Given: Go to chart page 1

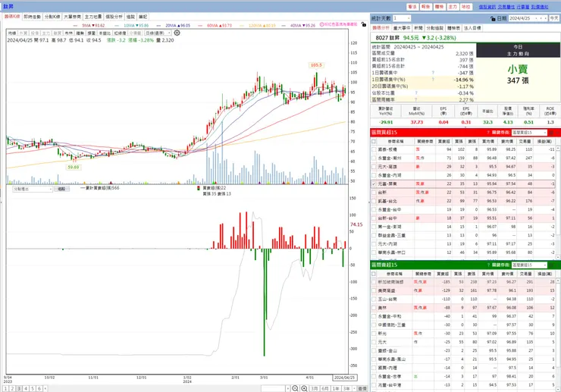Looking at the screenshot, I should (x=6, y=388).
